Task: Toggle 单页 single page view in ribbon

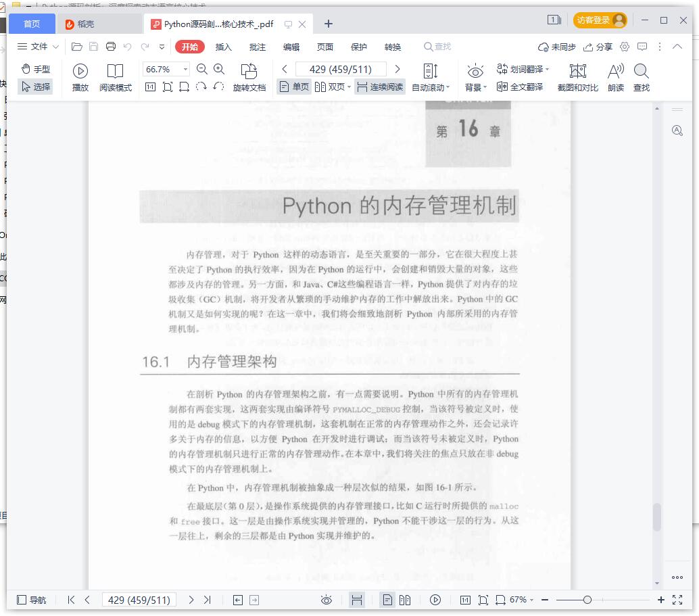Action: [294, 87]
